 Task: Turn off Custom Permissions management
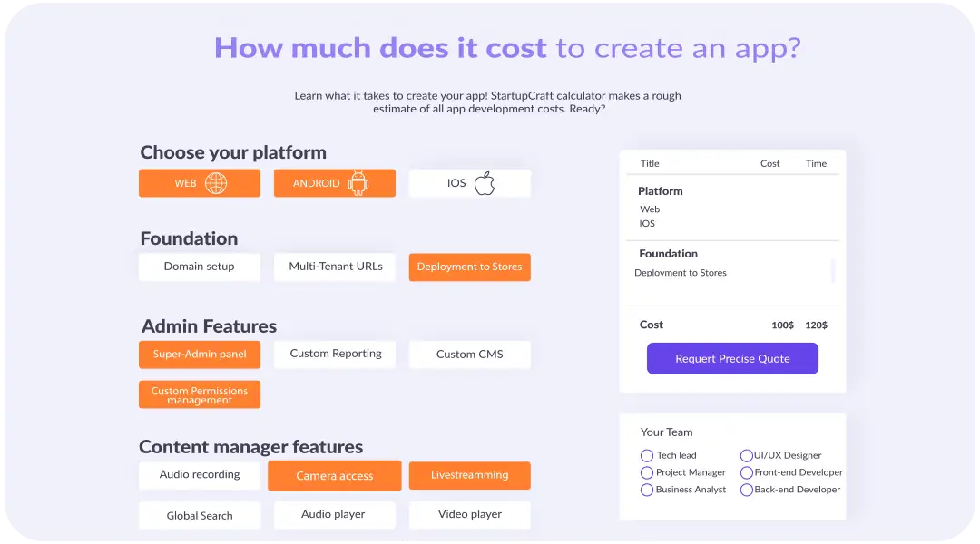pyautogui.click(x=199, y=394)
